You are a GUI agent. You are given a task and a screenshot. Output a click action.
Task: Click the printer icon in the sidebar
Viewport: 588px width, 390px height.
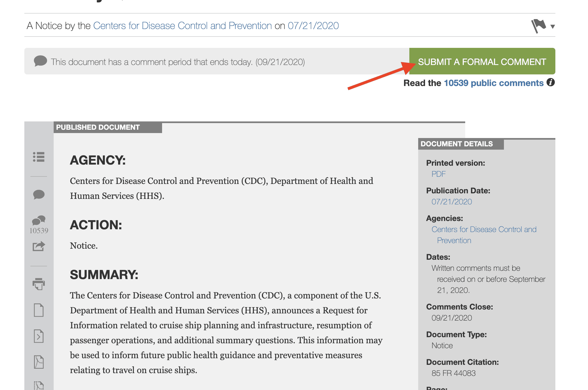[39, 284]
